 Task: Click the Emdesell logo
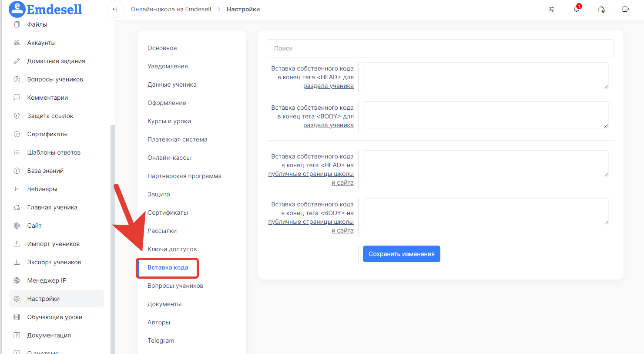pyautogui.click(x=46, y=9)
